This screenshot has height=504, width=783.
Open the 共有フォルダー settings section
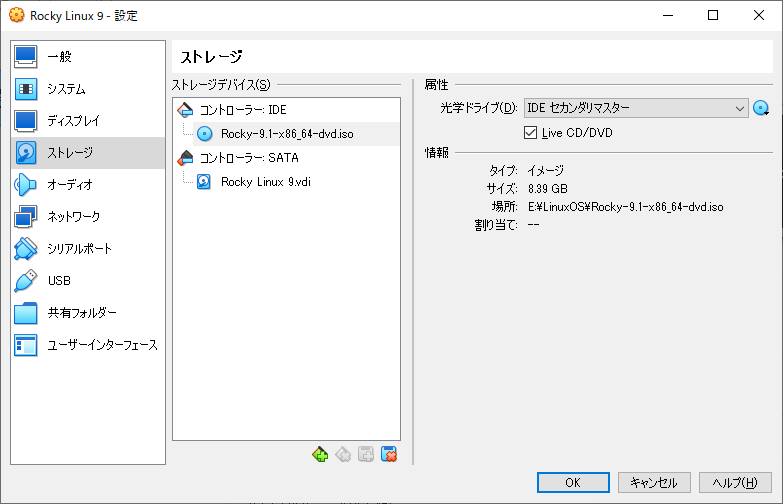pos(81,313)
